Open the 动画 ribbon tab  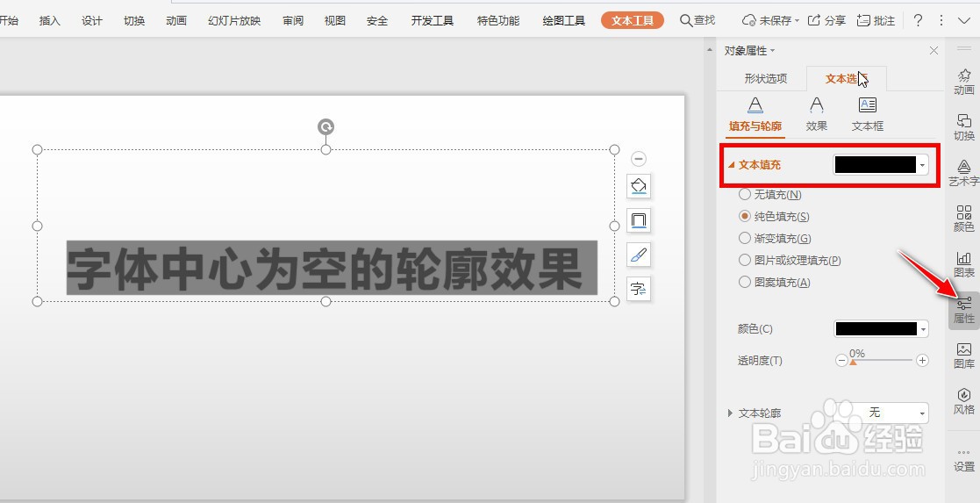[x=176, y=21]
